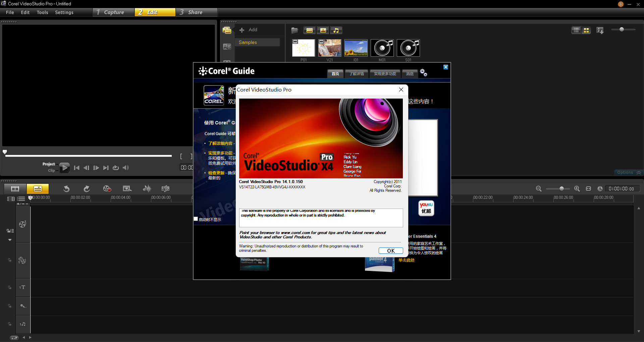Open the 实现更多功能 tab in Corel Guide
The image size is (644, 342).
[x=385, y=74]
